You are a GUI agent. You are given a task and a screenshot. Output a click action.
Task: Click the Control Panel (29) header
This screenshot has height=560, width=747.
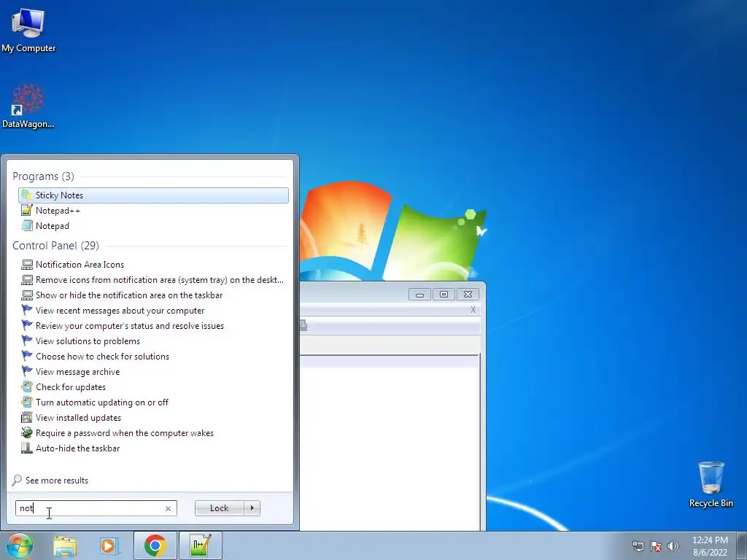click(x=55, y=245)
